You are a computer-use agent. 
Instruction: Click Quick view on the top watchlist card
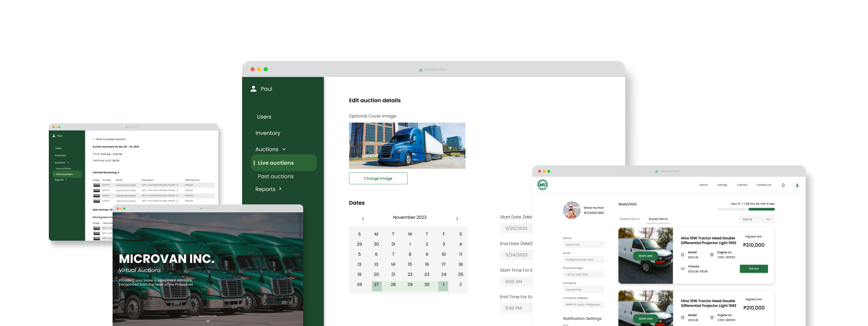click(x=645, y=256)
